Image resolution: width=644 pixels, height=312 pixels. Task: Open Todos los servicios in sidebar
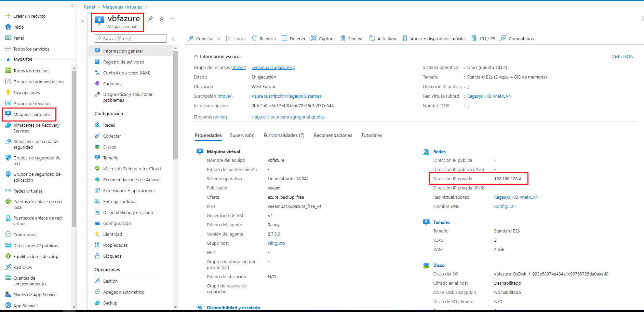[31, 49]
